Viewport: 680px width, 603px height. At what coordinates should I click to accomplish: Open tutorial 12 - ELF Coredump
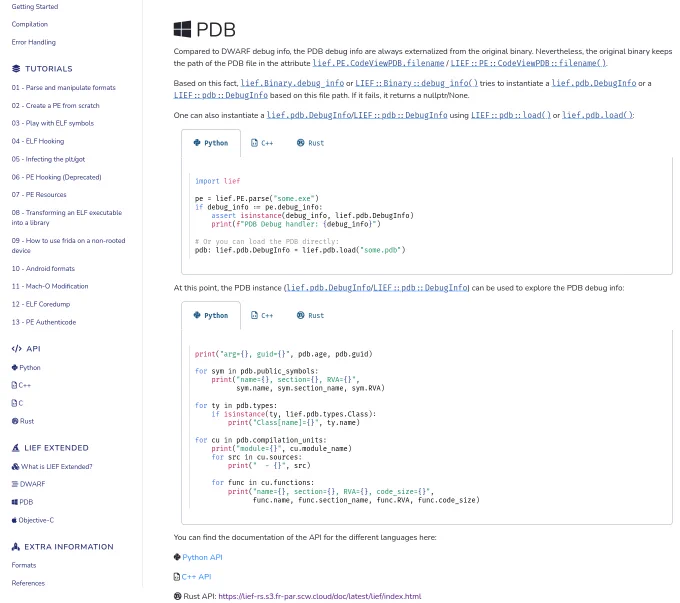click(41, 304)
